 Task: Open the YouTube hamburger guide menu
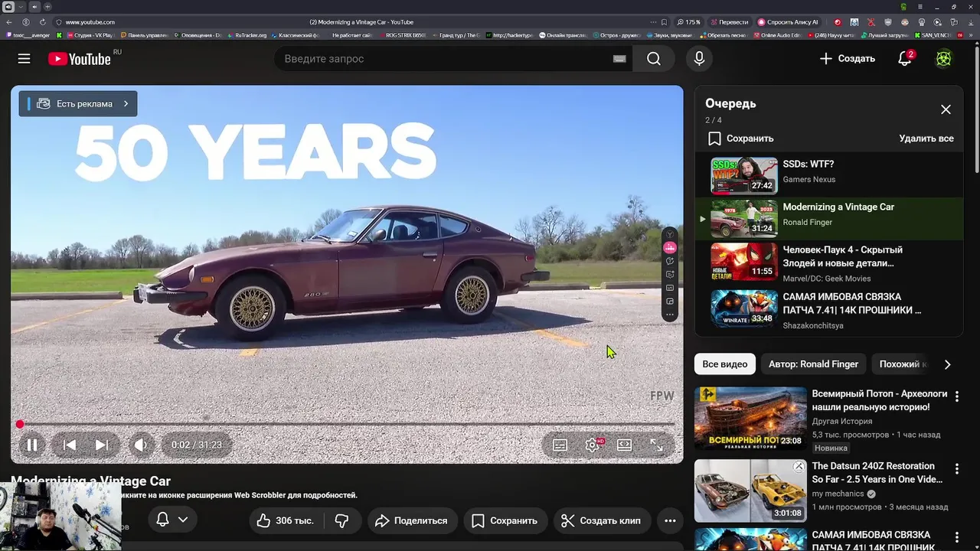[24, 59]
